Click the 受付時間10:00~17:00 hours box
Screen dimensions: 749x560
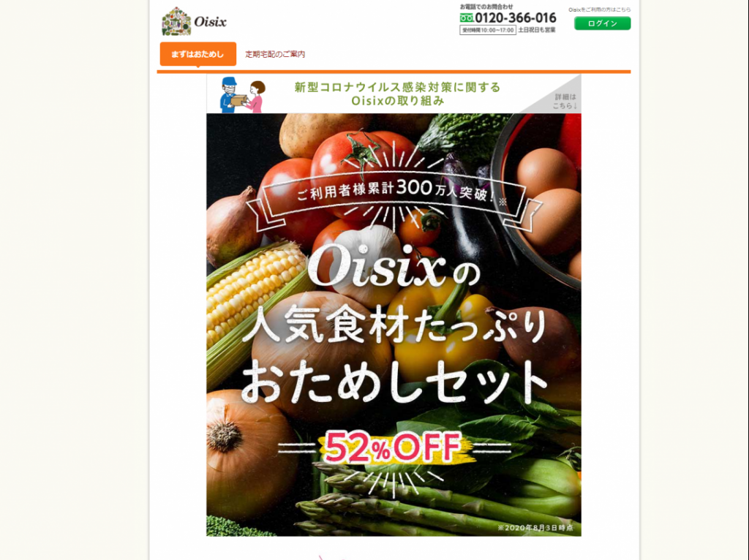click(x=488, y=30)
